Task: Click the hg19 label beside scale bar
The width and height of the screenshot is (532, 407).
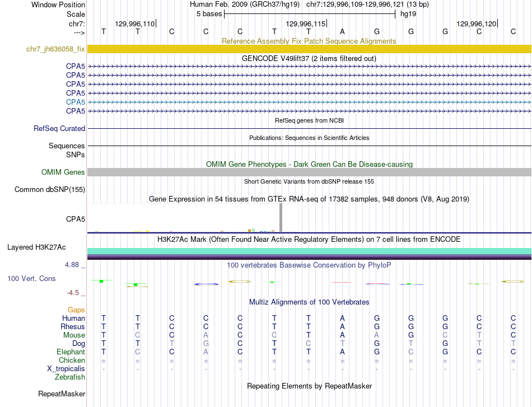Action: pos(408,14)
